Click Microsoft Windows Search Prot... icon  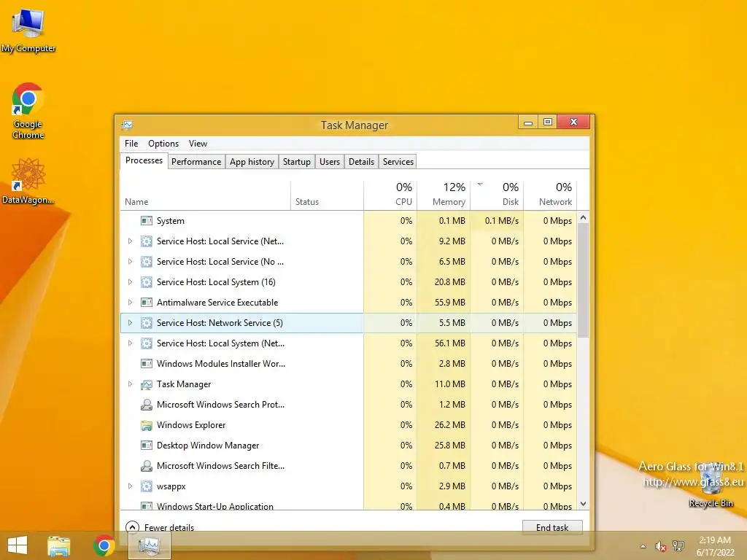click(x=146, y=405)
